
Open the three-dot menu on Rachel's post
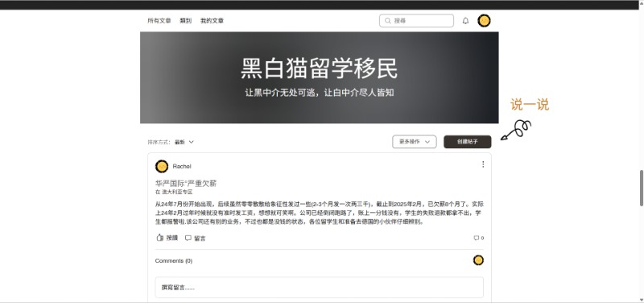tap(483, 164)
